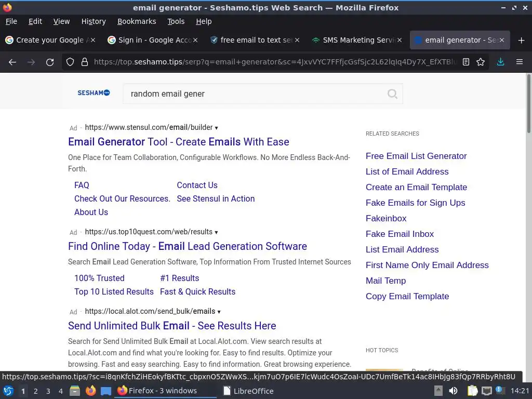Open a new tab with plus button
The height and width of the screenshot is (399, 532).
tap(522, 41)
